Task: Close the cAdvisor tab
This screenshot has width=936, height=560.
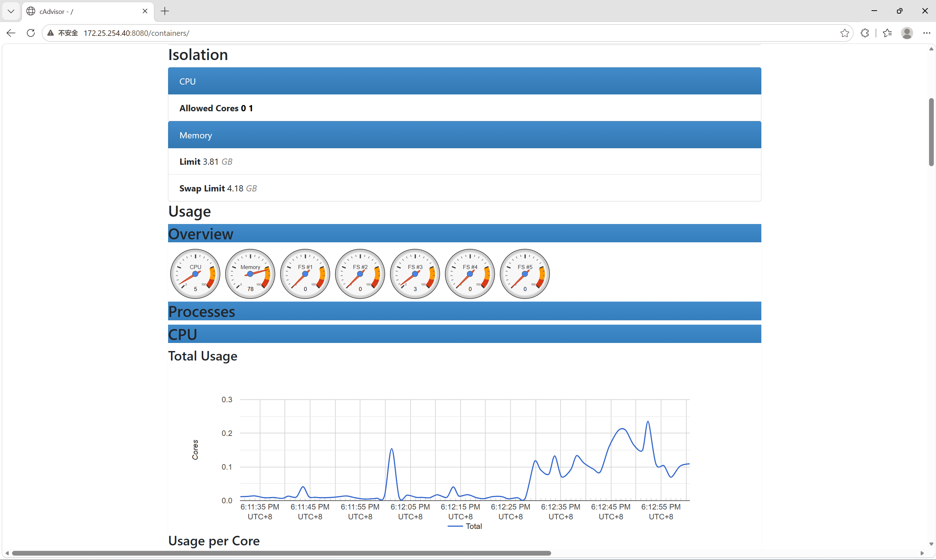Action: click(145, 11)
